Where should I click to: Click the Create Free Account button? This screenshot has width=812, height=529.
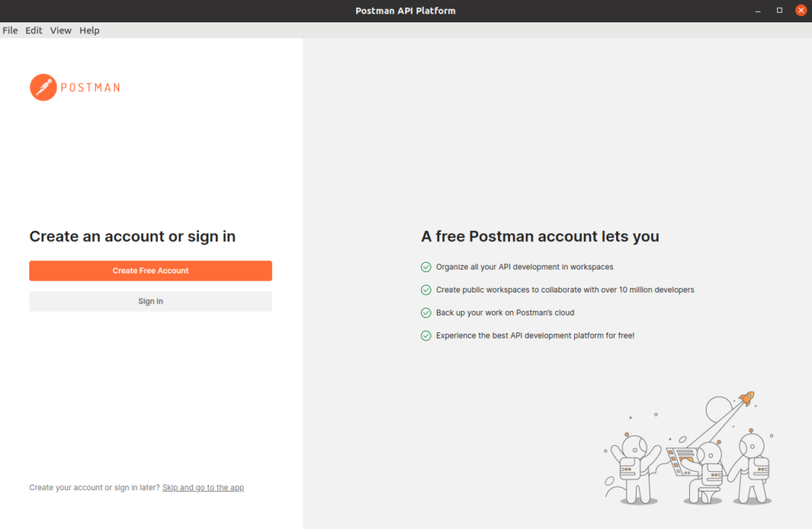[x=151, y=270]
